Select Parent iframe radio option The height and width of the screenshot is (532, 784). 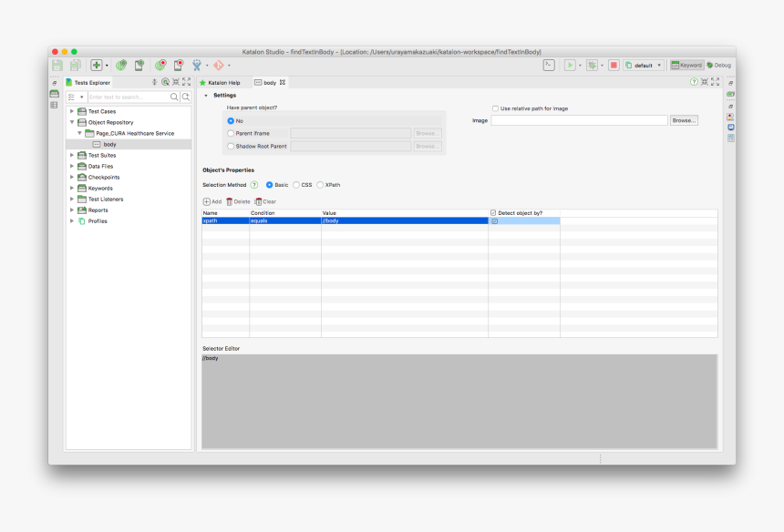(x=231, y=133)
